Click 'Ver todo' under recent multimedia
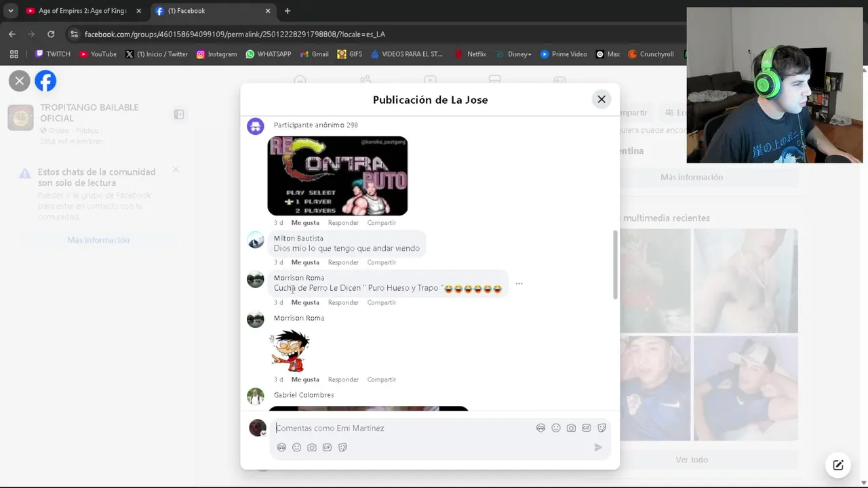This screenshot has width=868, height=488. click(x=692, y=460)
